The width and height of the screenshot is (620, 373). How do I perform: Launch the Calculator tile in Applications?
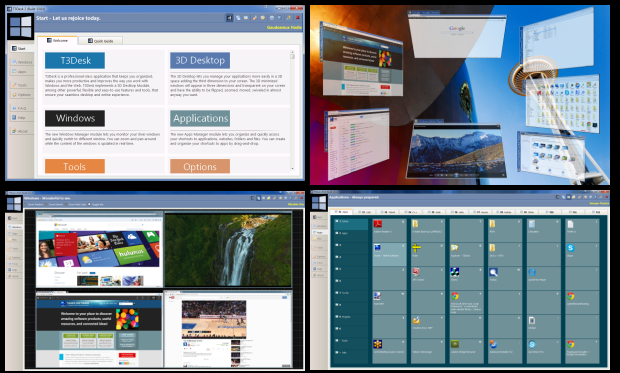[544, 230]
